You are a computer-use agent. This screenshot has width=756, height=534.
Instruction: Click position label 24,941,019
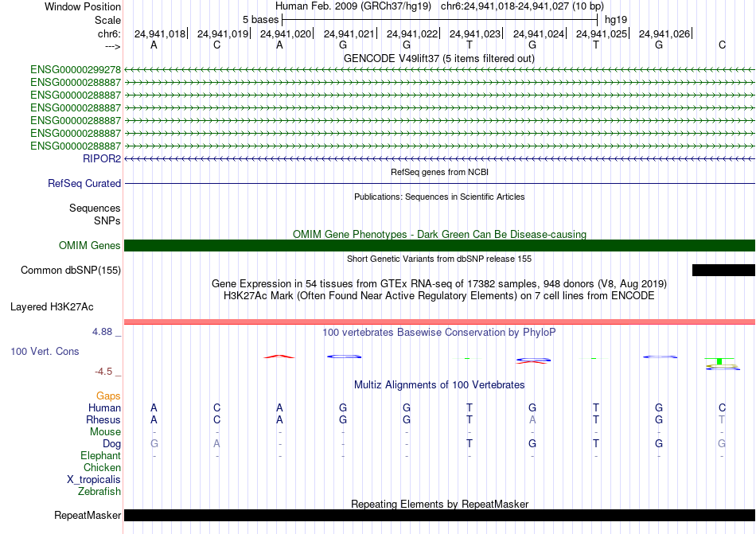pos(223,33)
